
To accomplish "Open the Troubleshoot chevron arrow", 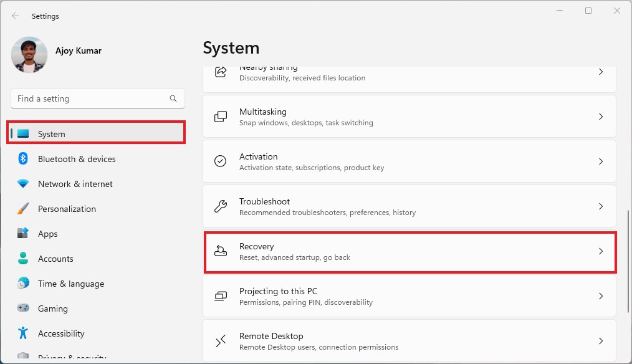I will [x=601, y=206].
